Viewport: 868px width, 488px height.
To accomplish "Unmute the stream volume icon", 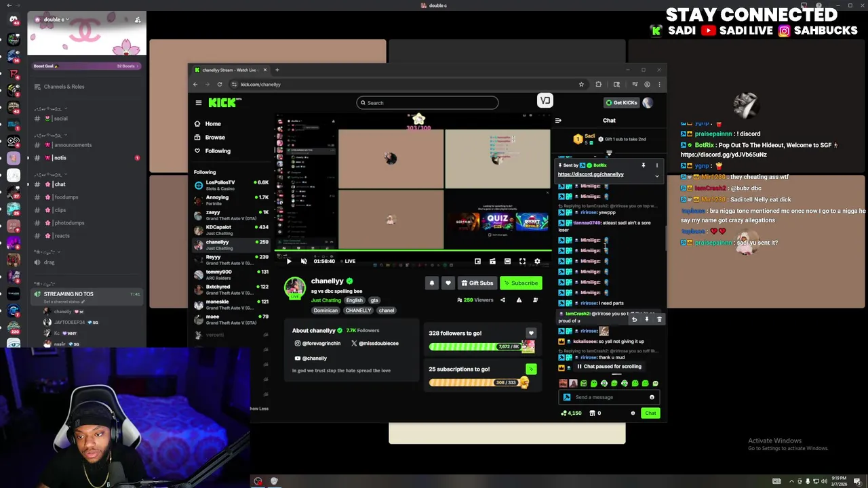I will pos(304,262).
